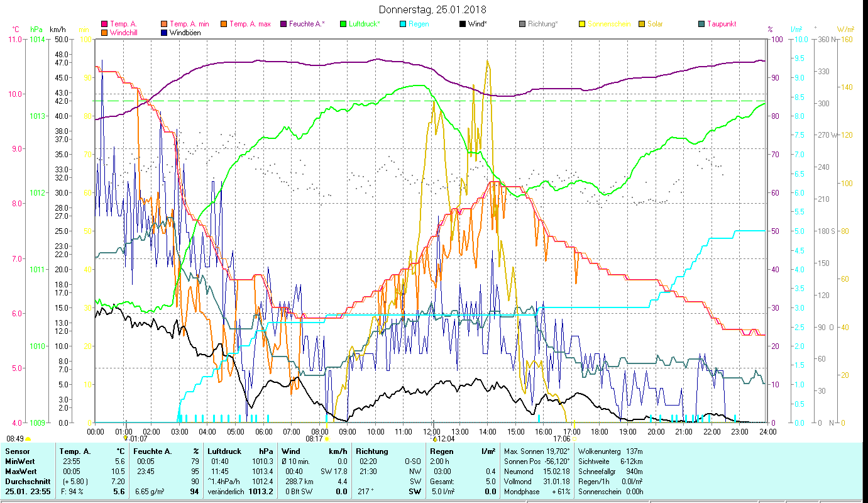
Task: Click the 'Mondphase + 61%' entry
Action: (537, 492)
